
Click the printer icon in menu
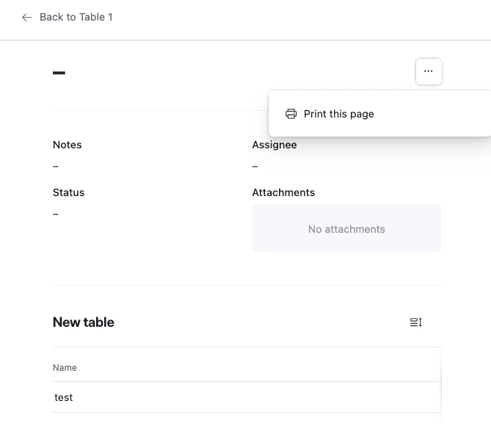coord(291,114)
